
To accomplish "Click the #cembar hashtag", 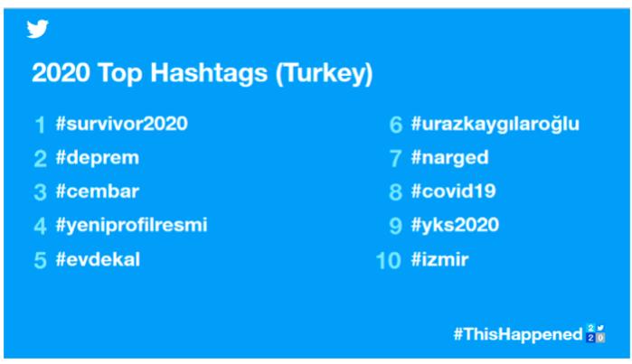I will (98, 191).
